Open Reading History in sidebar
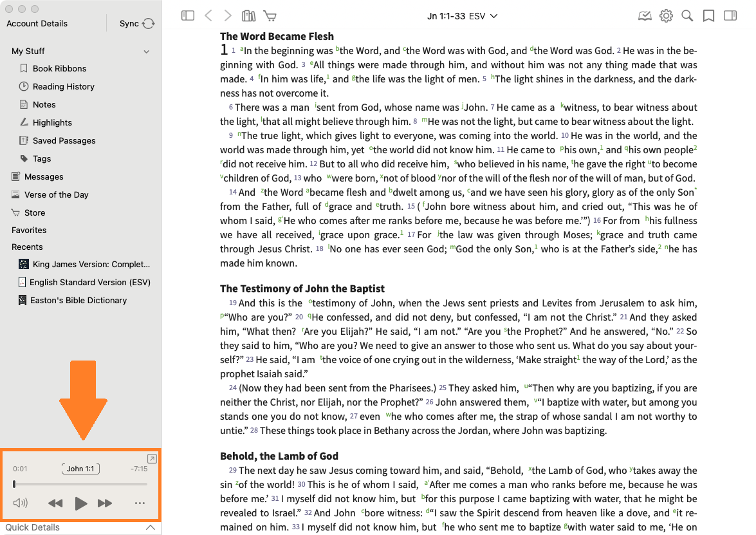756x535 pixels. pos(63,86)
